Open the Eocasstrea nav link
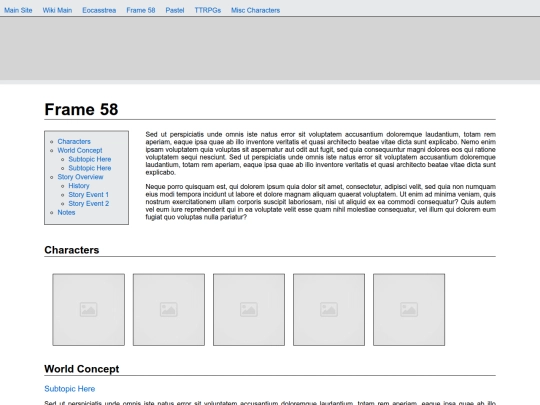 click(99, 10)
